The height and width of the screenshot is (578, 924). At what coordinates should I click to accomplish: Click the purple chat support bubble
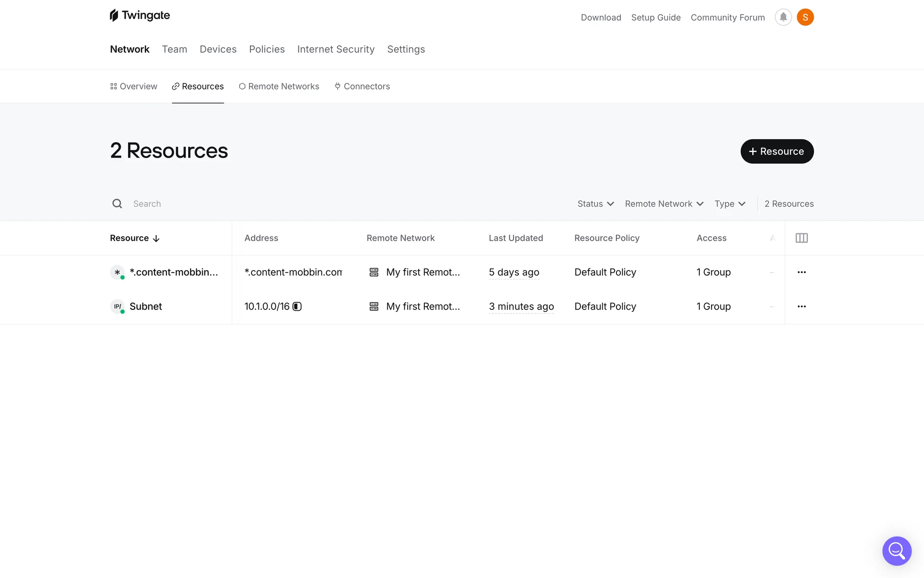pyautogui.click(x=897, y=551)
